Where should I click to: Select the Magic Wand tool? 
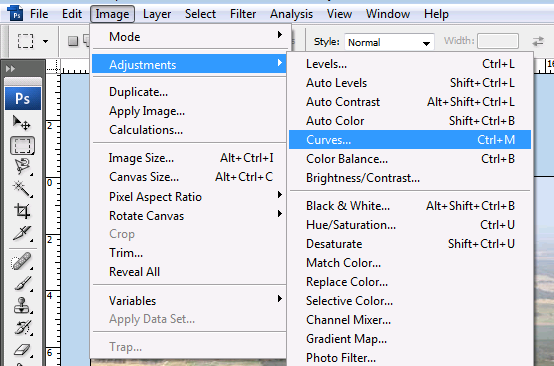pos(22,189)
